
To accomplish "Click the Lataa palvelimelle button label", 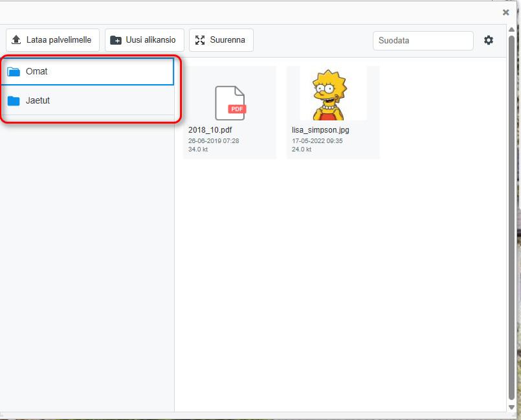I will click(59, 40).
